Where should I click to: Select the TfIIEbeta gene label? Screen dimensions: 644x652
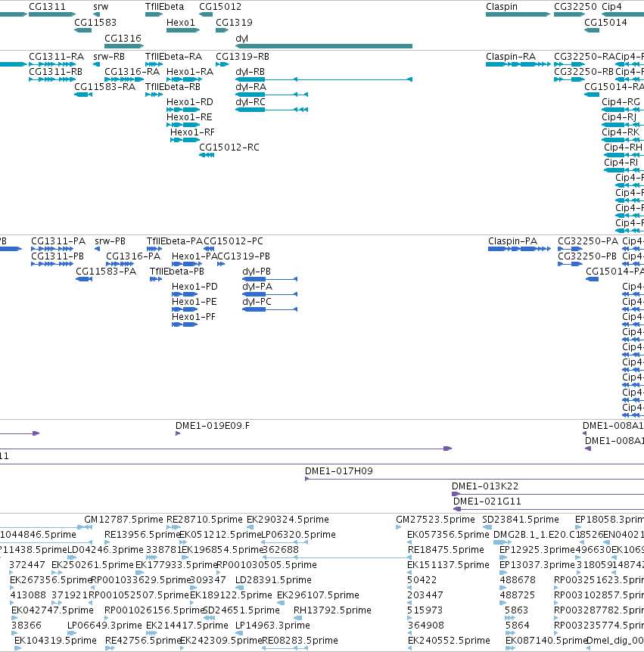coord(164,7)
